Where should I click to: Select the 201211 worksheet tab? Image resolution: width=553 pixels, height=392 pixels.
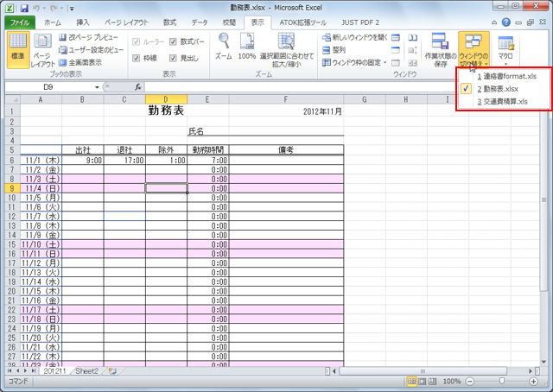coord(54,371)
